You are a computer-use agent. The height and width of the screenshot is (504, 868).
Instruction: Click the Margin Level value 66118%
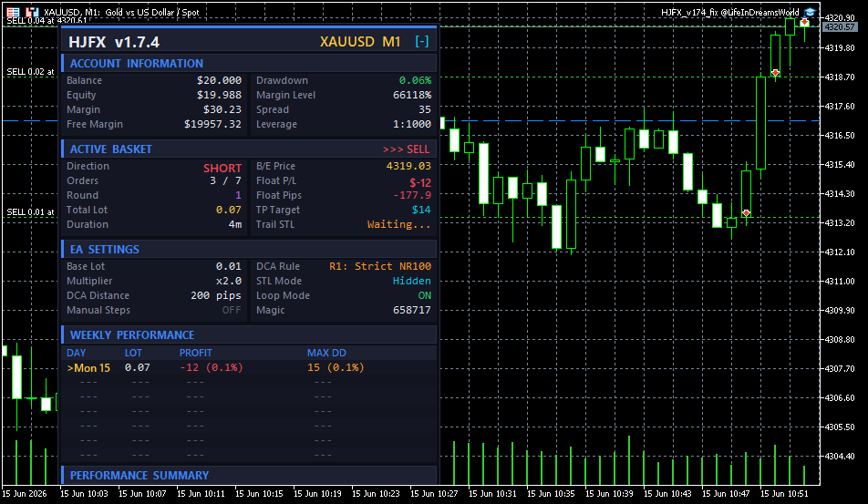coord(412,95)
